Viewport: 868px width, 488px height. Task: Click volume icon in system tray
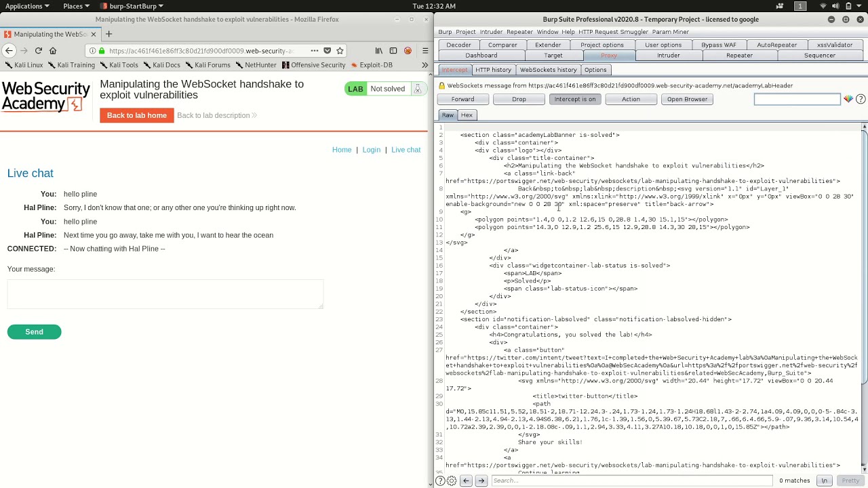point(836,6)
